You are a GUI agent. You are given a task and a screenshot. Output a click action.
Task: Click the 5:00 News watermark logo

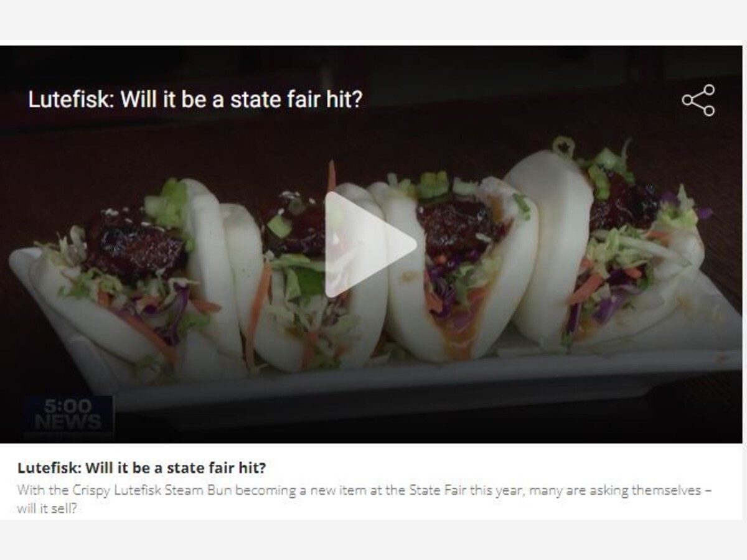click(x=69, y=414)
